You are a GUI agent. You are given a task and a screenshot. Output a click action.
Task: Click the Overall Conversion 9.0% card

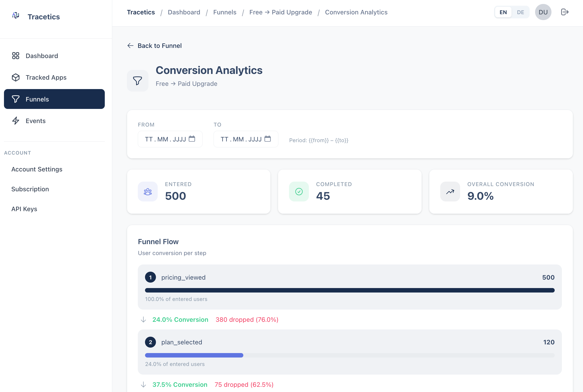point(501,192)
